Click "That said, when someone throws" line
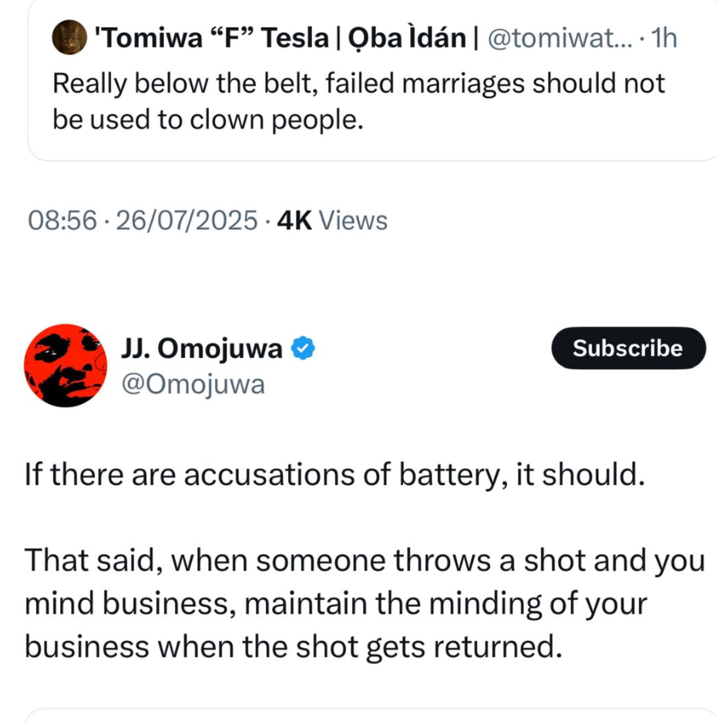Image resolution: width=716 pixels, height=728 pixels. coord(365,562)
